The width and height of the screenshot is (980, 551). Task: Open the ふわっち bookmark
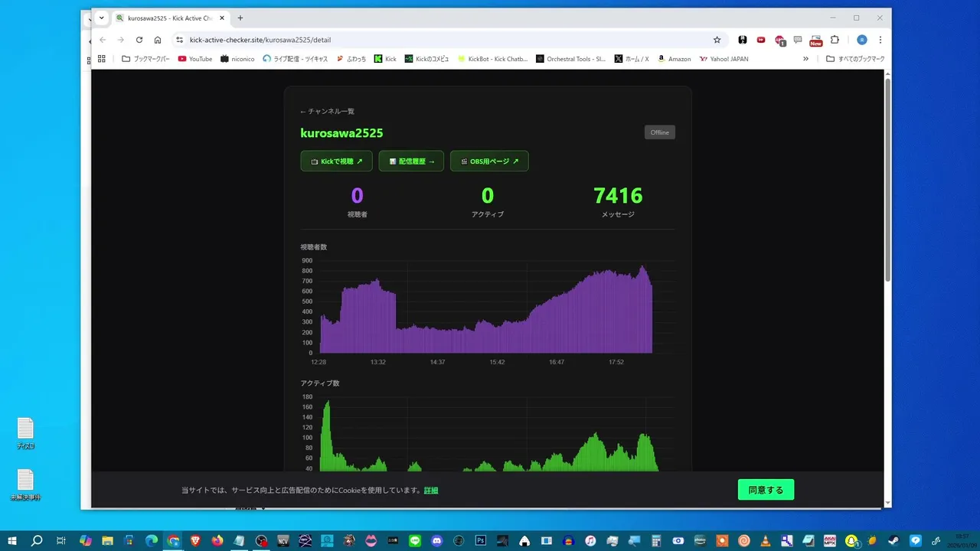coord(351,59)
